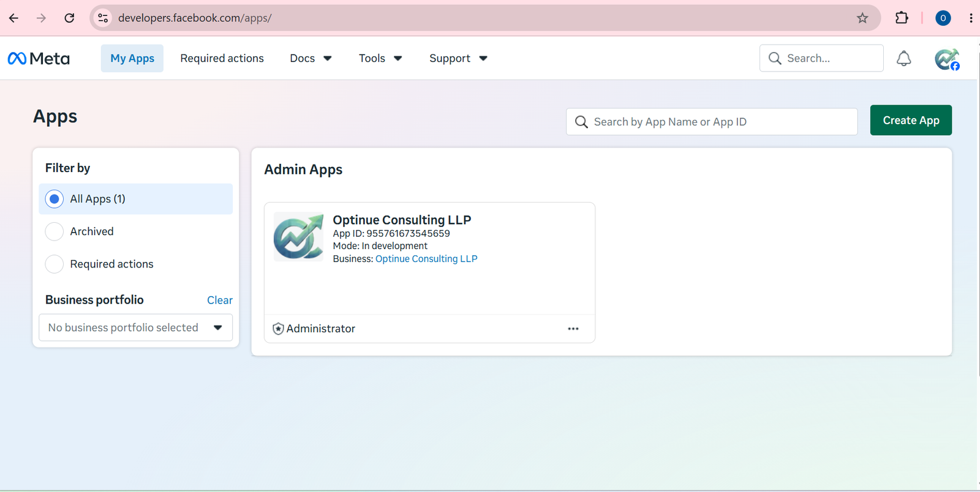This screenshot has width=980, height=492.
Task: Open the Facebook account profile picture
Action: pos(947,59)
